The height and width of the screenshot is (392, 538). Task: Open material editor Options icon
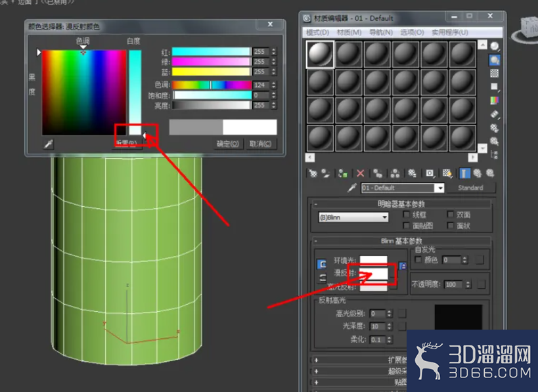click(495, 128)
